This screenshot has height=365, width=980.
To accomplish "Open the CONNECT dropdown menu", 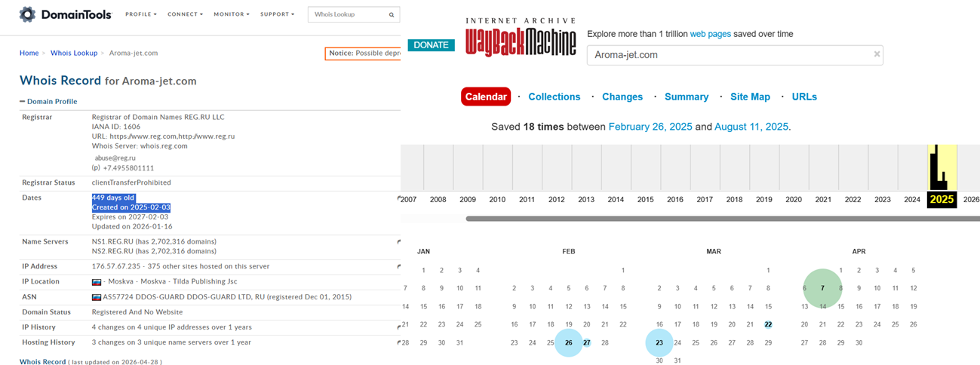I will pos(185,14).
